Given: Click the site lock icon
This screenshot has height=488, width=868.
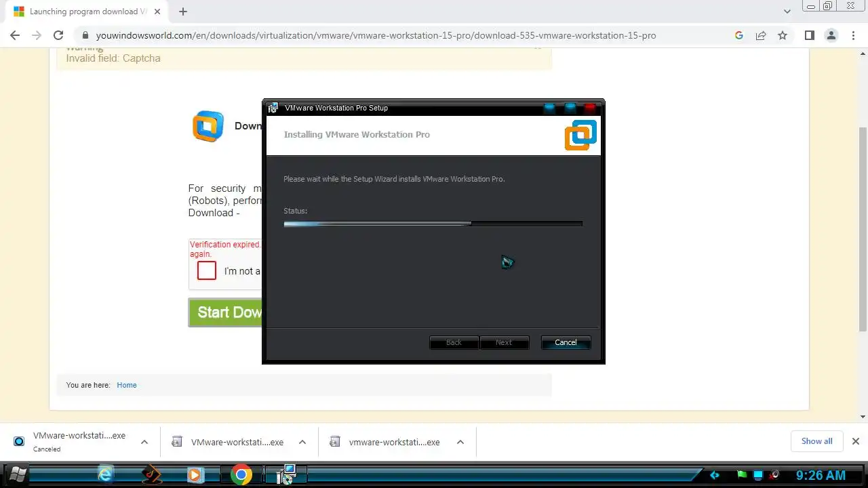Looking at the screenshot, I should [85, 35].
